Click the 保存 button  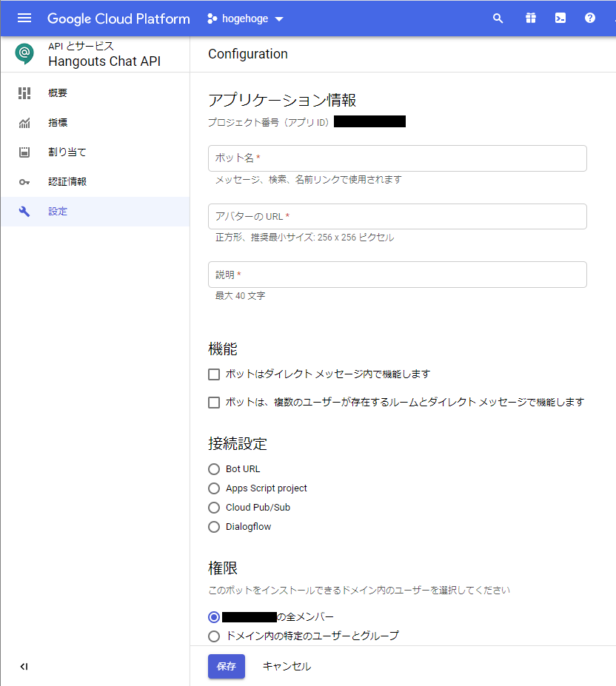point(227,666)
